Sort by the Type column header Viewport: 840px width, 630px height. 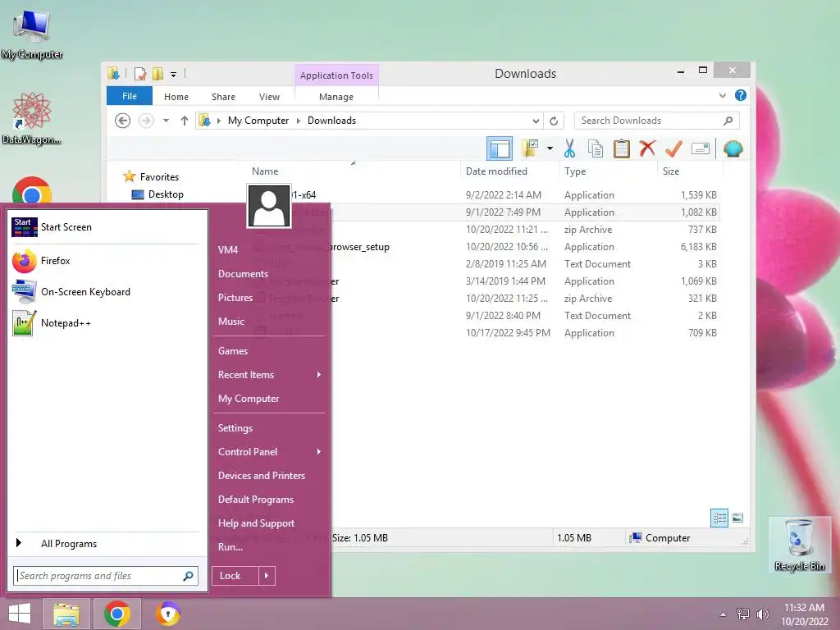click(575, 171)
